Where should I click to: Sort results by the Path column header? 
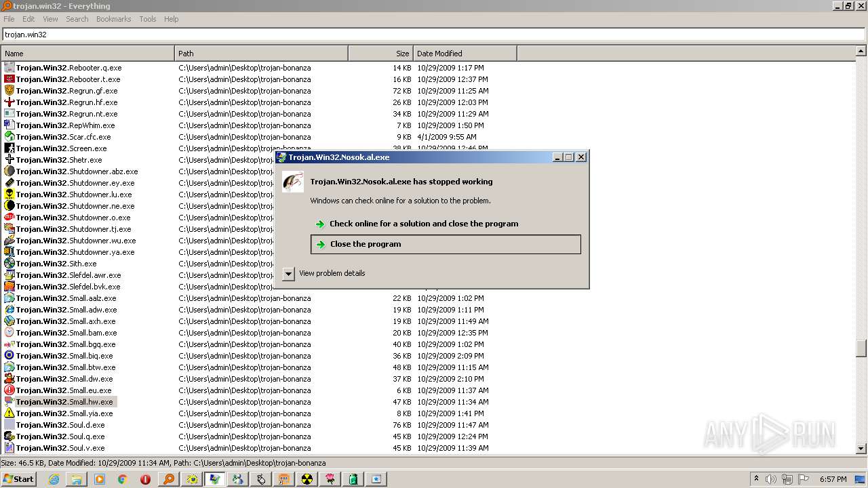click(x=261, y=54)
